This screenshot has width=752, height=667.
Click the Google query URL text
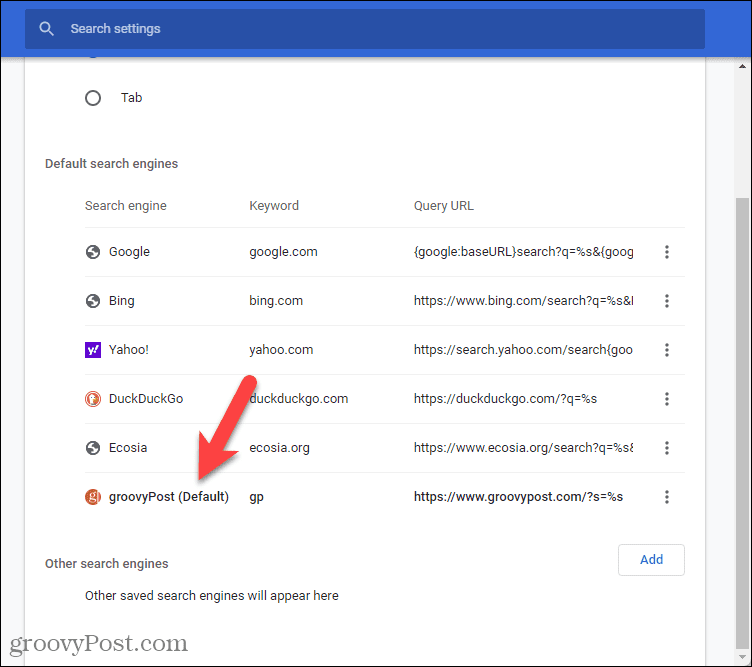pyautogui.click(x=523, y=252)
